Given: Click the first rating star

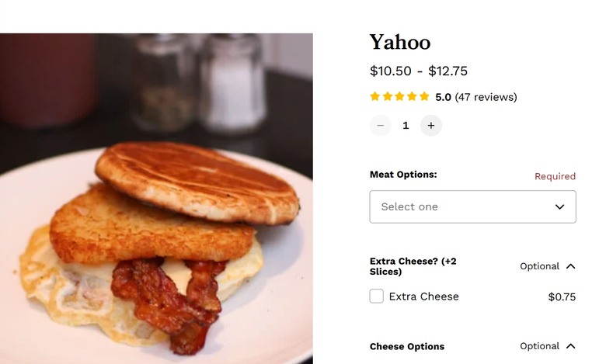Looking at the screenshot, I should 375,96.
